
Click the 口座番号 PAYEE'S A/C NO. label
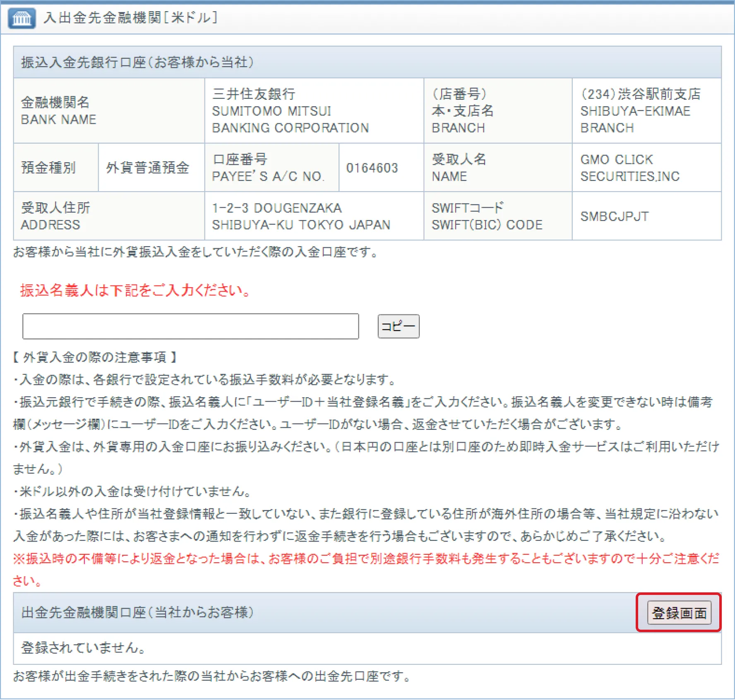click(x=268, y=168)
